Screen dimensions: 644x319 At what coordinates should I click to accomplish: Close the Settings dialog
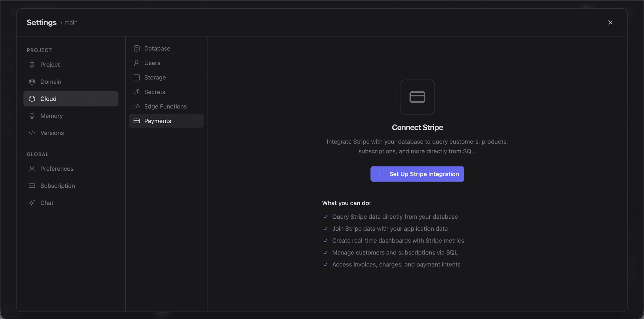point(610,22)
